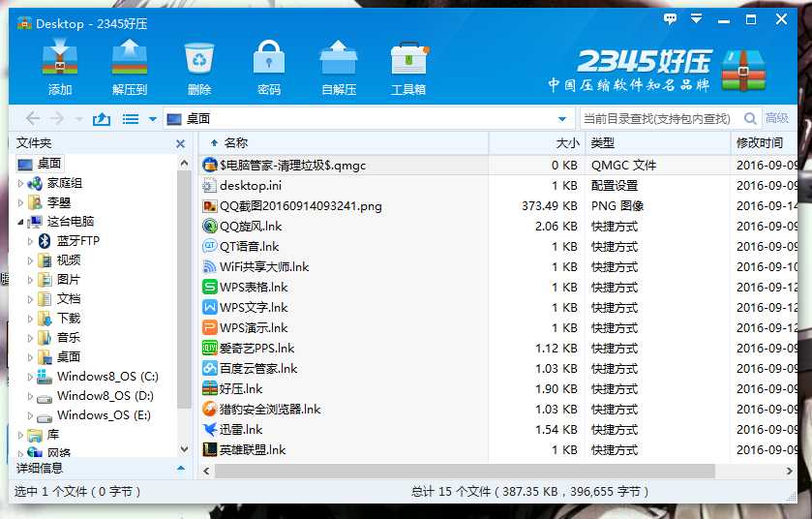Screen dimensions: 812x519
Task: Select the 爱奇艺PPS.lnk shortcut icon
Action: pyautogui.click(x=209, y=348)
